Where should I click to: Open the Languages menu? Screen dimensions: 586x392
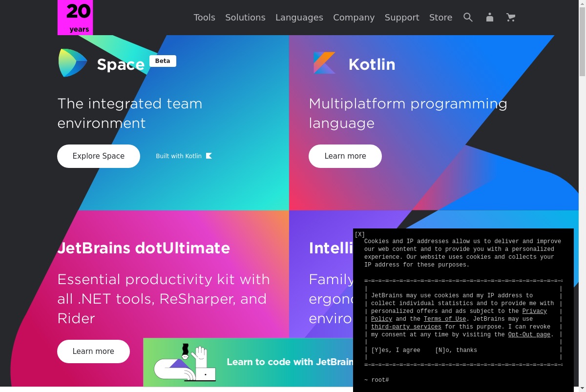(x=299, y=18)
